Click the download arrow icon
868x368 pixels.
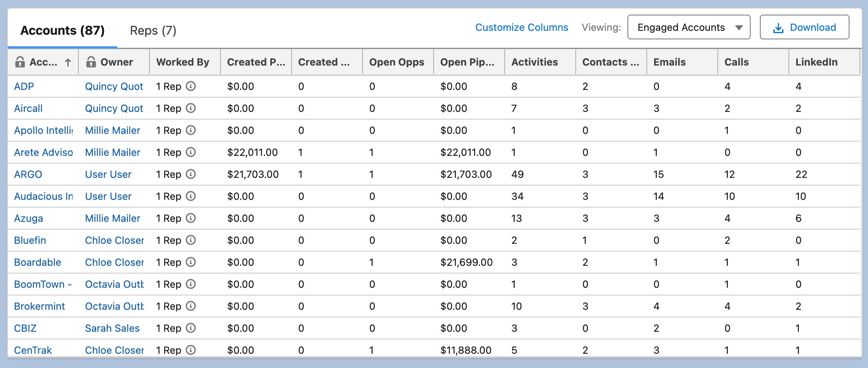coord(778,28)
